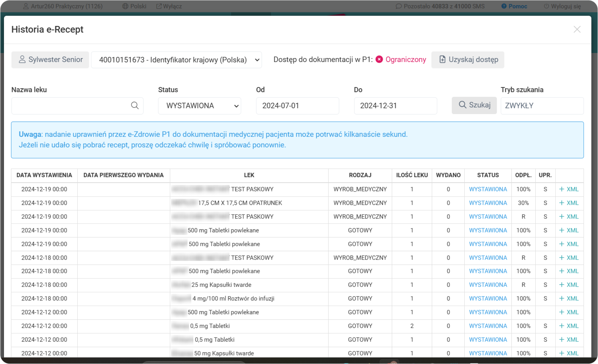The height and width of the screenshot is (364, 598).
Task: Click the Wyłącz external link icon
Action: coord(159,6)
